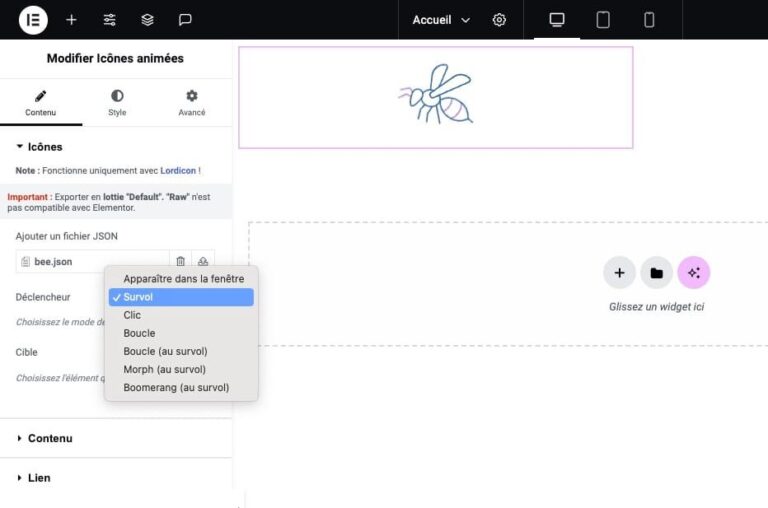
Task: Click the bee.json file field
Action: pyautogui.click(x=93, y=262)
